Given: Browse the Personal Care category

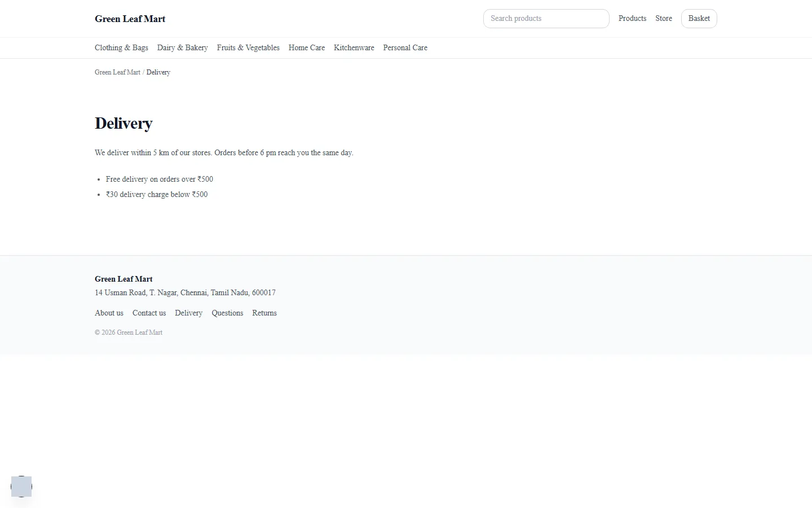Looking at the screenshot, I should tap(405, 48).
